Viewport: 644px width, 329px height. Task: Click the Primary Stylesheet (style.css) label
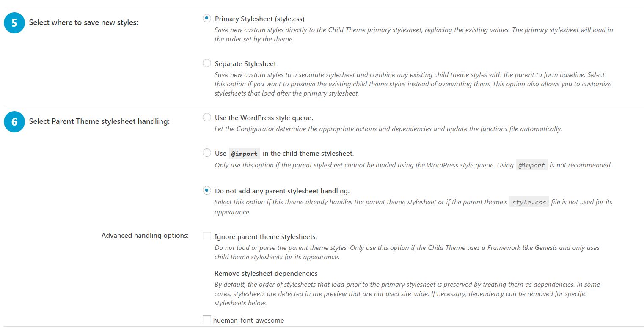point(260,19)
